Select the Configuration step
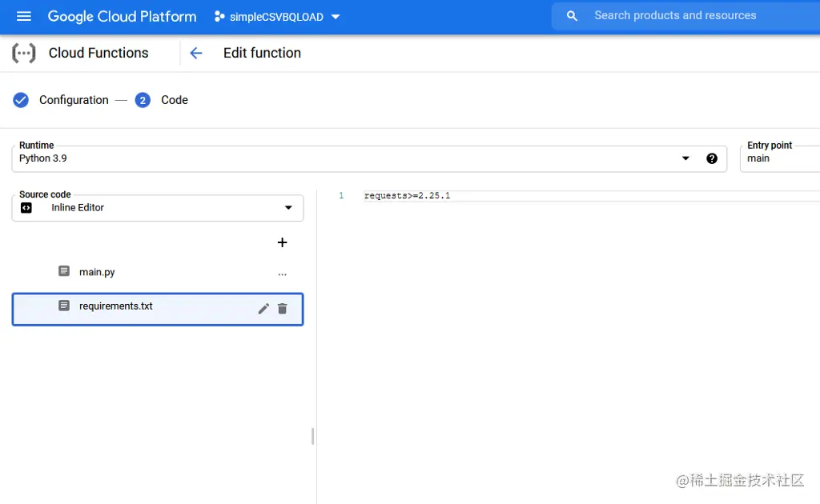Viewport: 820px width, 504px height. pos(74,100)
